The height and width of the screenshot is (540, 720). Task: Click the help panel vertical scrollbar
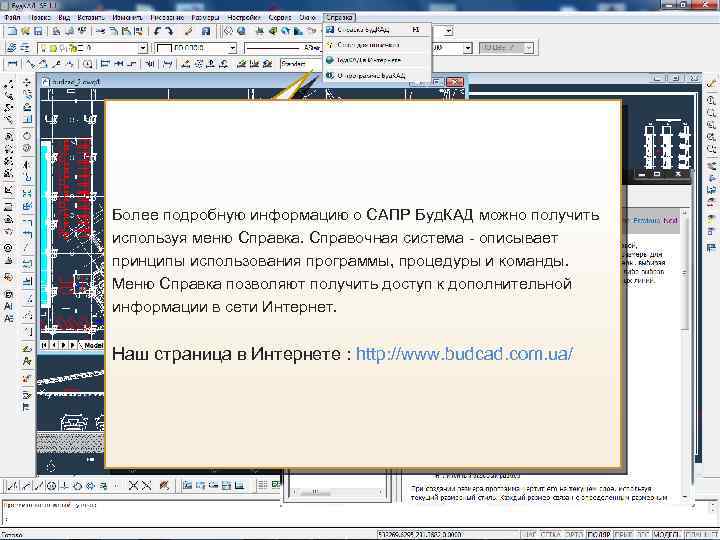685,354
